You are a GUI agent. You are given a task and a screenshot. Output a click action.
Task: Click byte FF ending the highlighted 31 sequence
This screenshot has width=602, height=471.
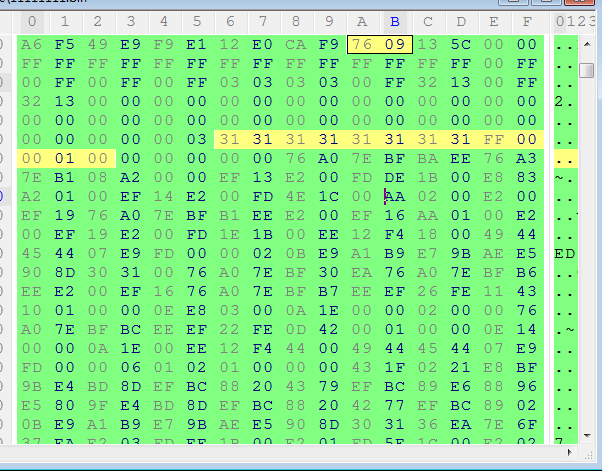(x=493, y=139)
